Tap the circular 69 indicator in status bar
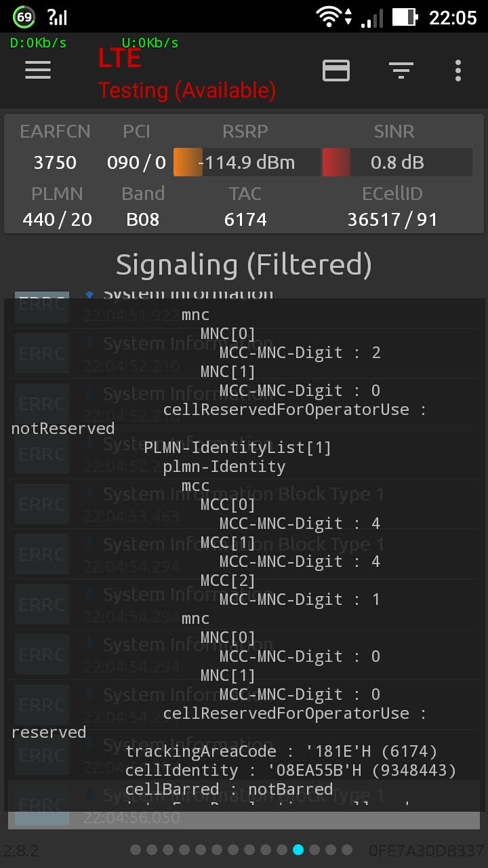This screenshot has width=488, height=868. click(x=24, y=17)
